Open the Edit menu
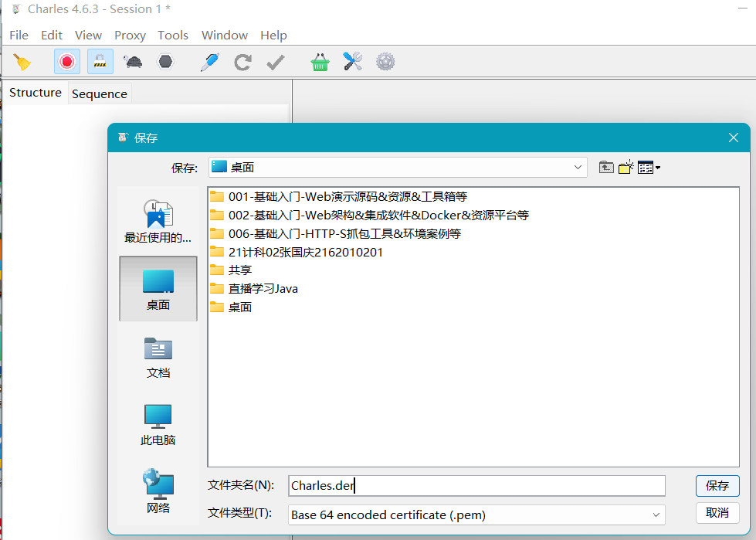756x540 pixels. [52, 36]
